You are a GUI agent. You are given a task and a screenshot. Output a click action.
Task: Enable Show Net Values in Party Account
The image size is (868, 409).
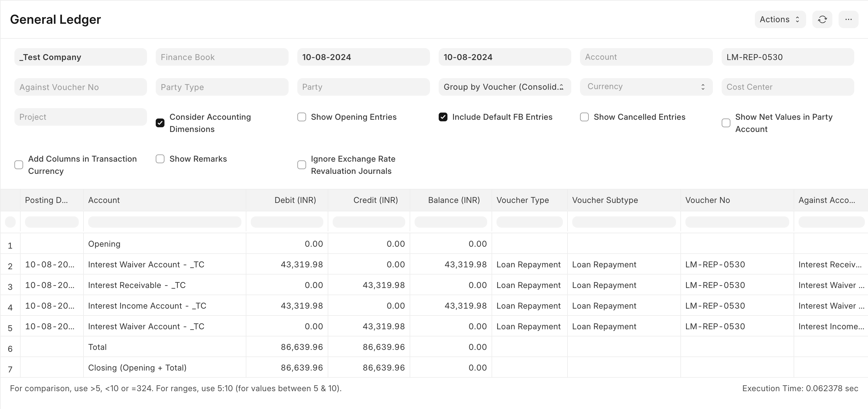click(726, 123)
